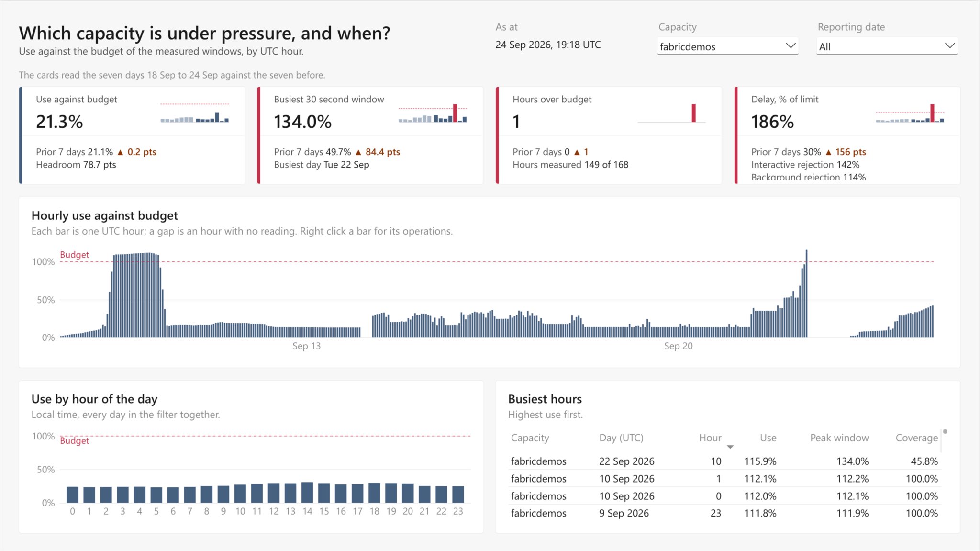Image resolution: width=980 pixels, height=551 pixels.
Task: Click the Delay, % of limit value 186%
Action: pos(772,122)
